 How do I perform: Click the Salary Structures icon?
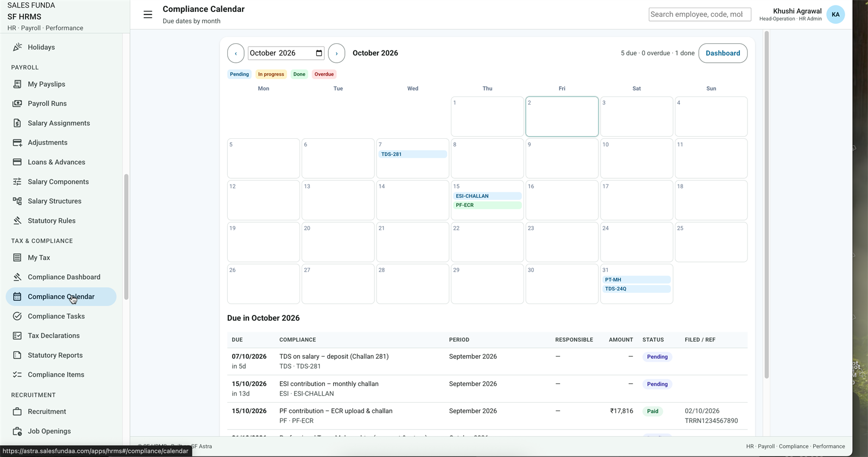[17, 201]
